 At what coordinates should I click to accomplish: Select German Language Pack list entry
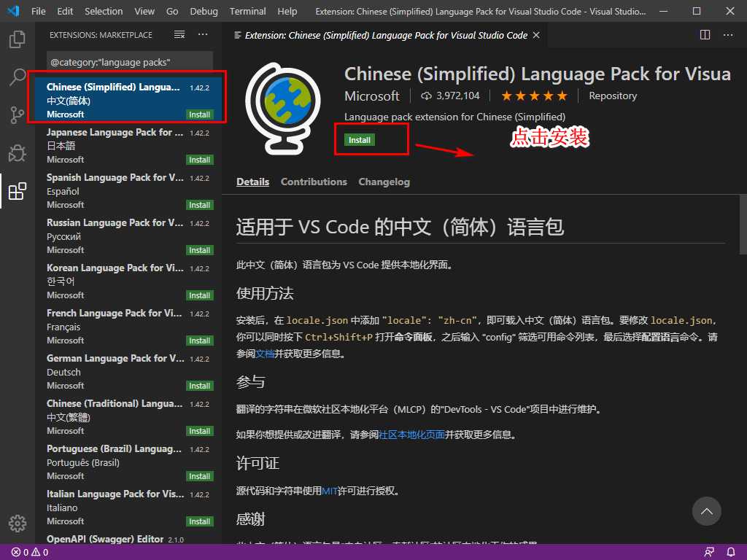coord(130,371)
